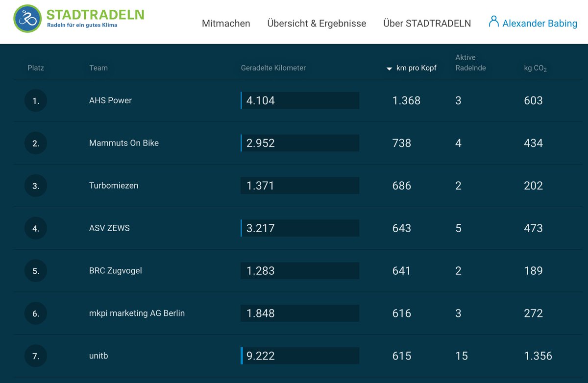Click the rank 6. circle badge
Screen dimensions: 588x383
tap(36, 314)
